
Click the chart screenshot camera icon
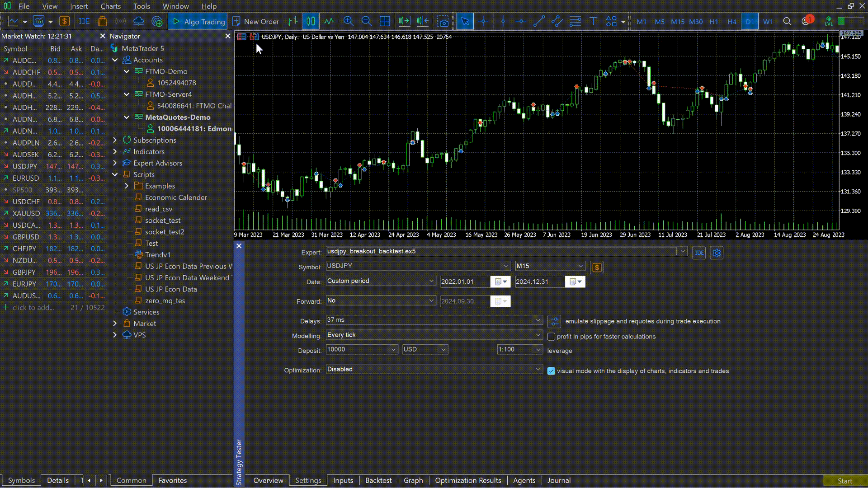[443, 21]
